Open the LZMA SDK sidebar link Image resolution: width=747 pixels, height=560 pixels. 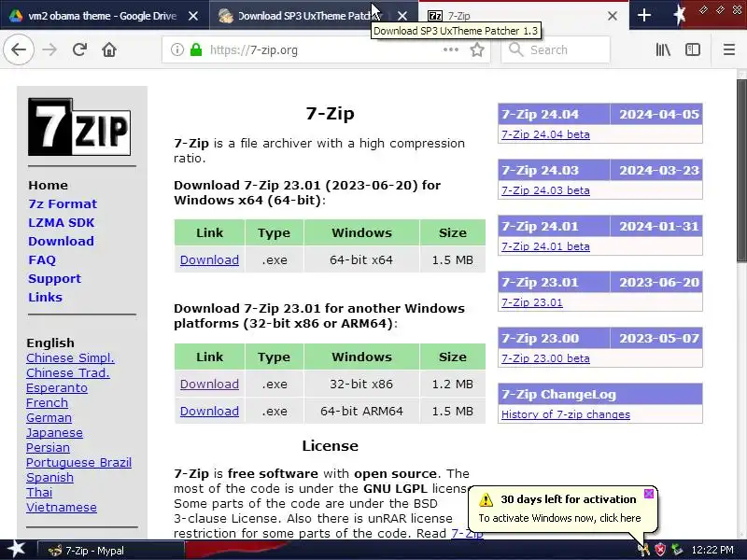62,222
